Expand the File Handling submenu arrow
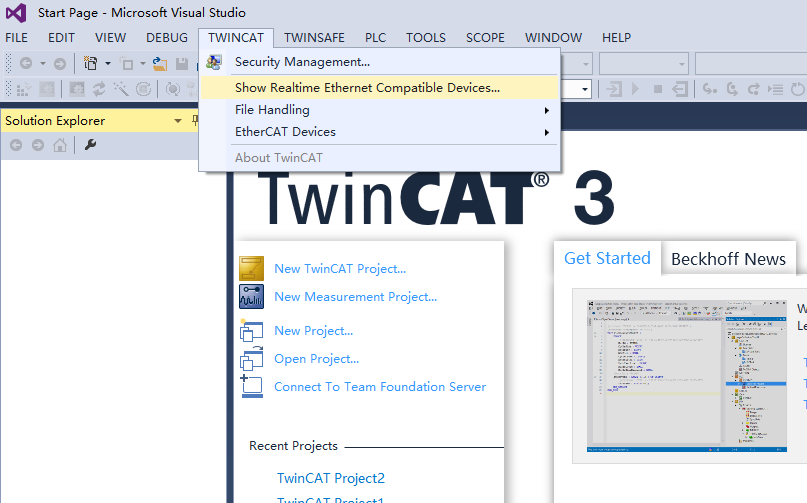The width and height of the screenshot is (807, 503). (x=547, y=110)
